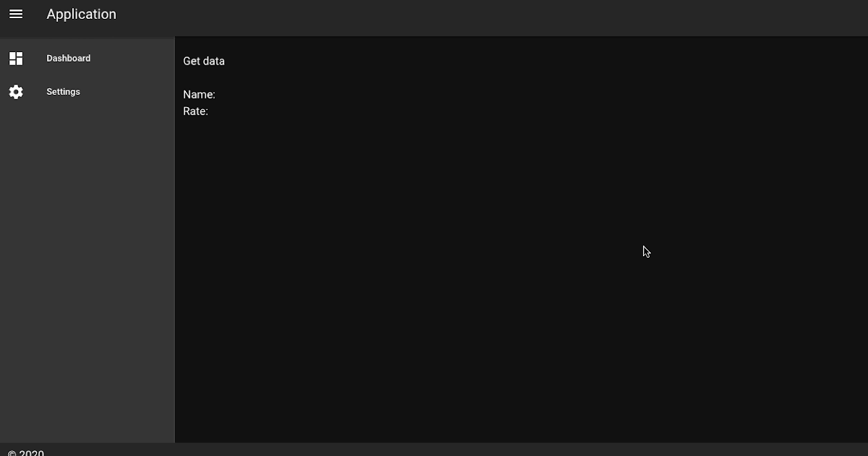Click the Name: label in the content area
The image size is (868, 456).
pos(199,94)
